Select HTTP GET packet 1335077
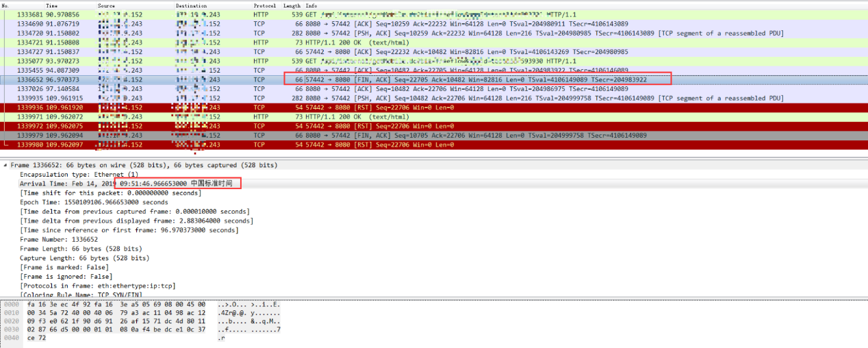The image size is (868, 348). pos(434,61)
